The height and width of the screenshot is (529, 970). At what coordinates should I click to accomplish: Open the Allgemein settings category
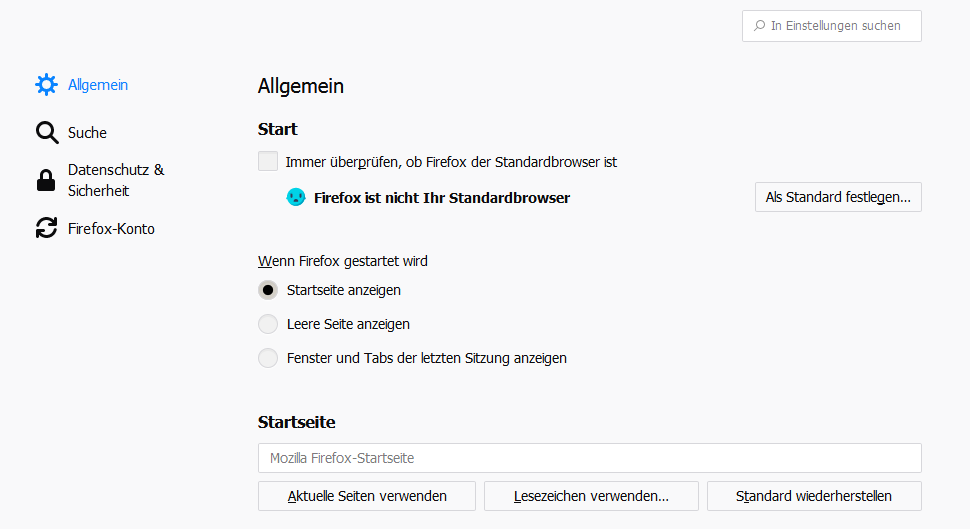(98, 85)
